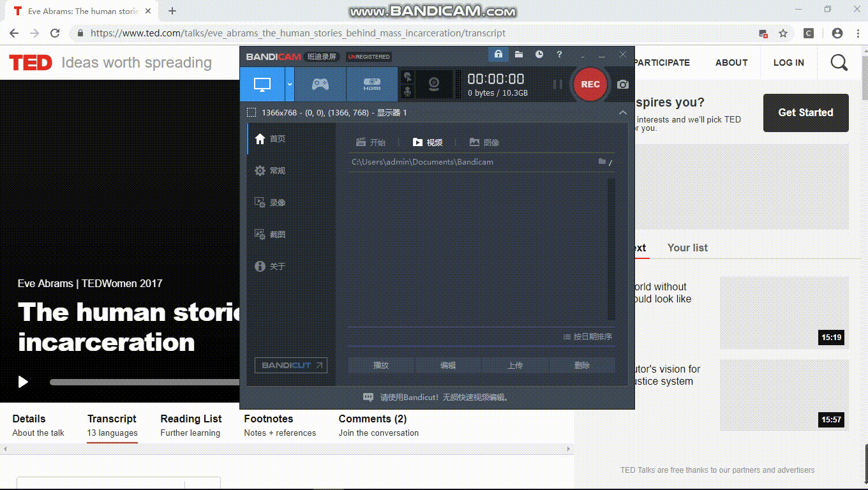Image resolution: width=868 pixels, height=490 pixels.
Task: Click the extension icon beside bookmark star
Action: click(x=763, y=33)
